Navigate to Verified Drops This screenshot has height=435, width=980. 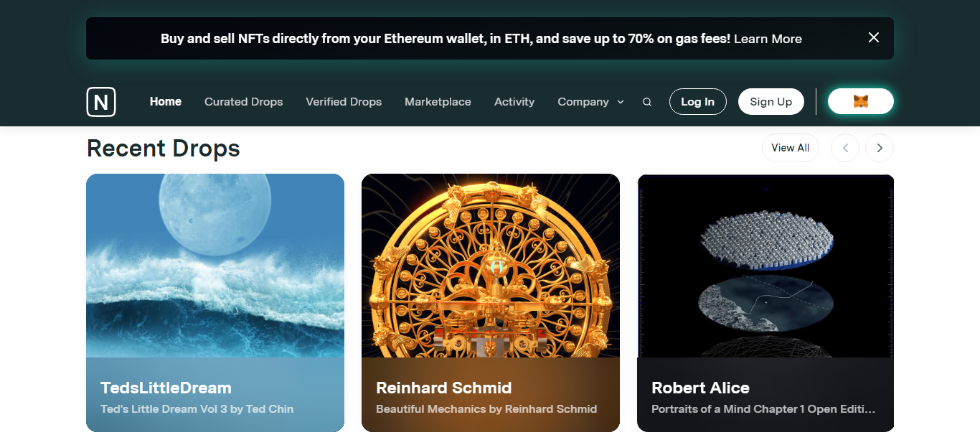coord(344,102)
